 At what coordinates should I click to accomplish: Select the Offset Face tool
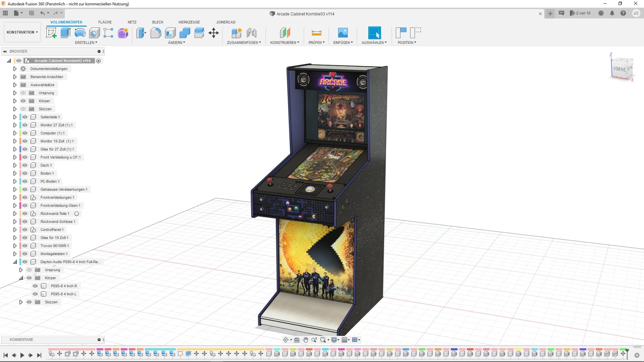click(199, 33)
